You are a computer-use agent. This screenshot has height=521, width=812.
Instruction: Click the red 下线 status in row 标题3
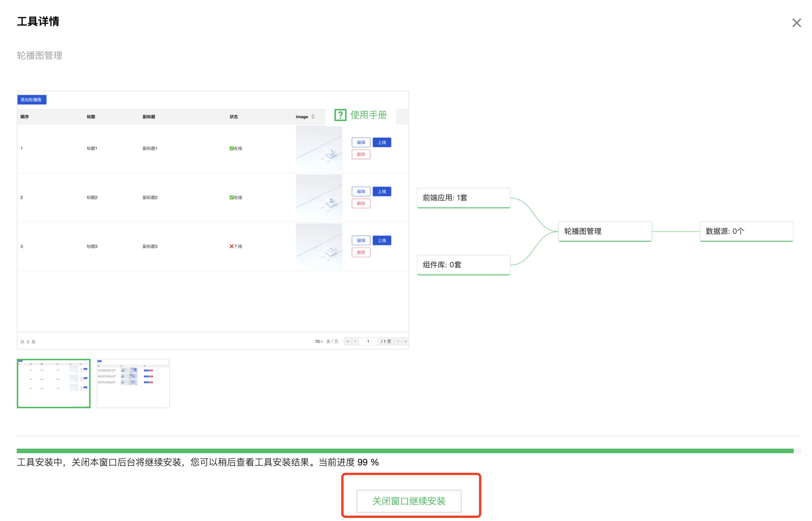[236, 246]
